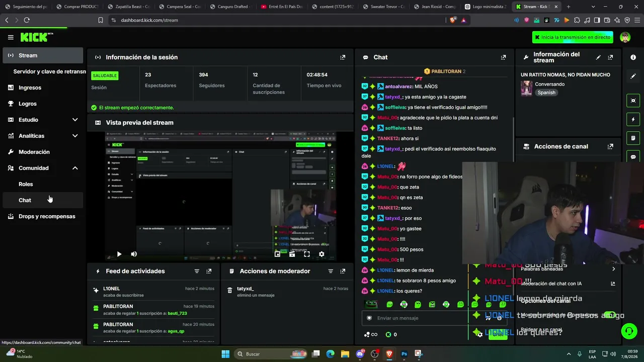
Task: Expand the Estudio menu
Action: (75, 120)
